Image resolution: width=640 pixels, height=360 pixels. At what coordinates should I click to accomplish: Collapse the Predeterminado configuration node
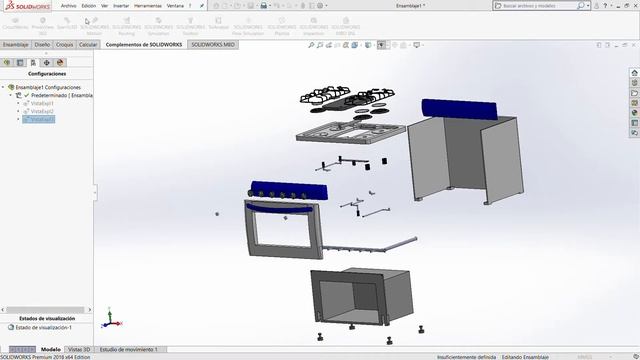(x=11, y=95)
